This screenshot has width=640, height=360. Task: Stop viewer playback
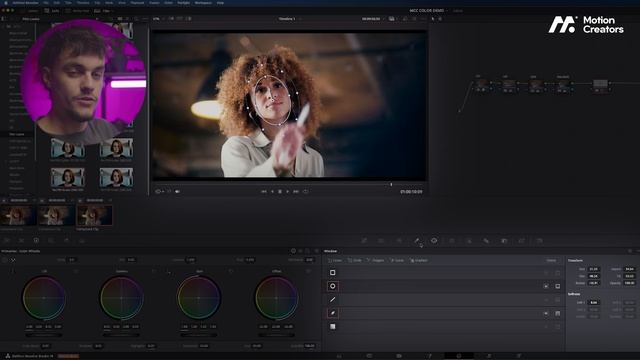point(280,191)
